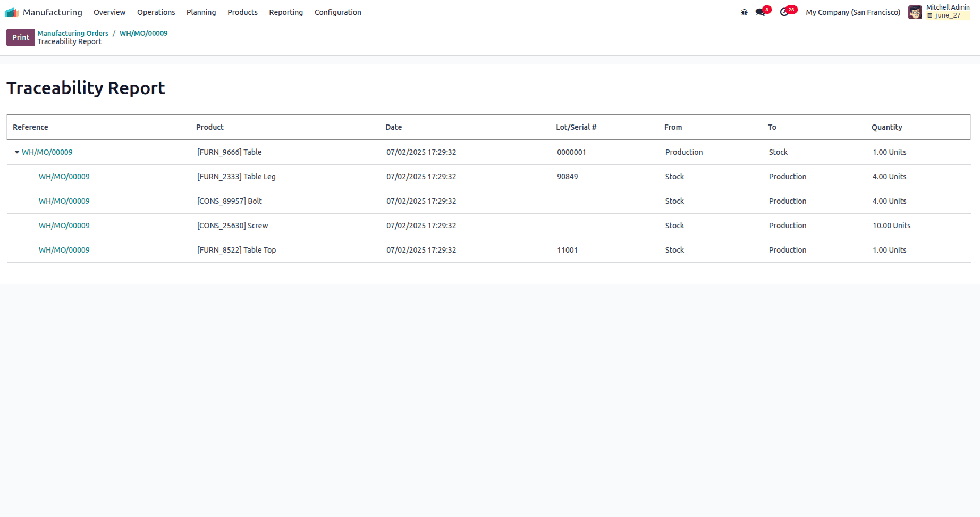Open the conversations chat icon
Viewport: 980px width, 517px height.
tap(761, 12)
